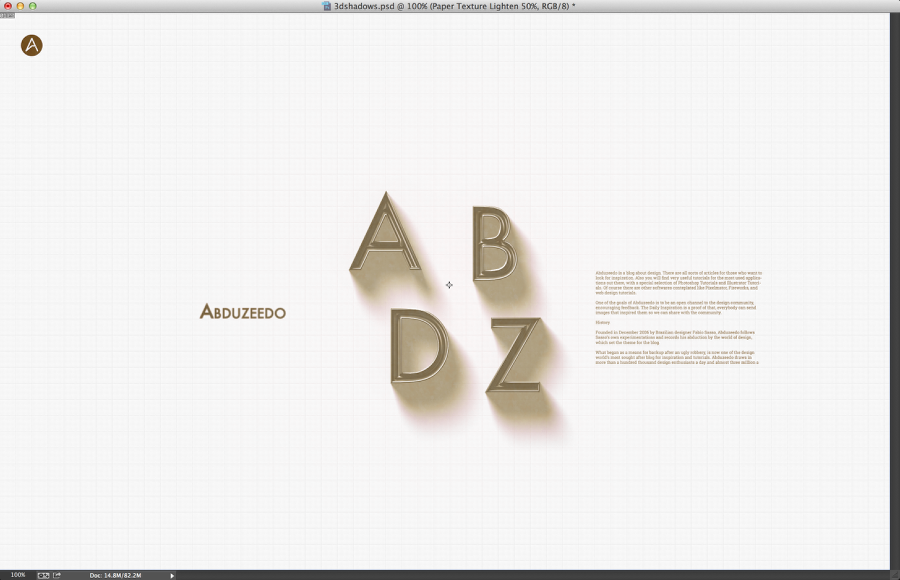Click the 3dshadows.psd window title text
Image resolution: width=900 pixels, height=580 pixels.
[x=455, y=6]
